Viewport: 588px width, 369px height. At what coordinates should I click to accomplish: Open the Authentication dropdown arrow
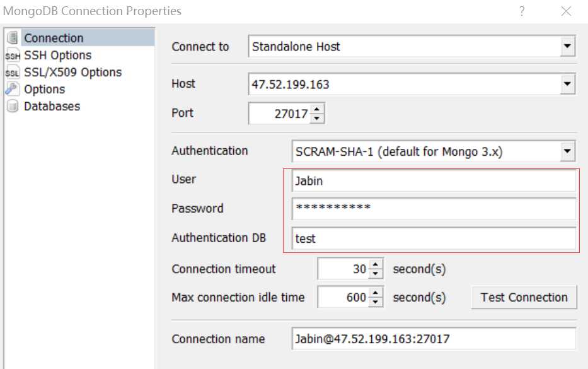(567, 151)
